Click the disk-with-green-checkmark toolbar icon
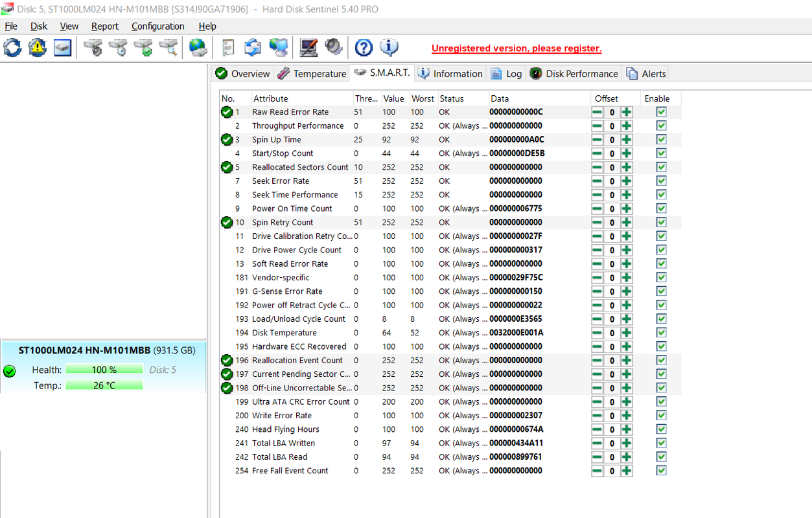This screenshot has width=812, height=518. (143, 47)
